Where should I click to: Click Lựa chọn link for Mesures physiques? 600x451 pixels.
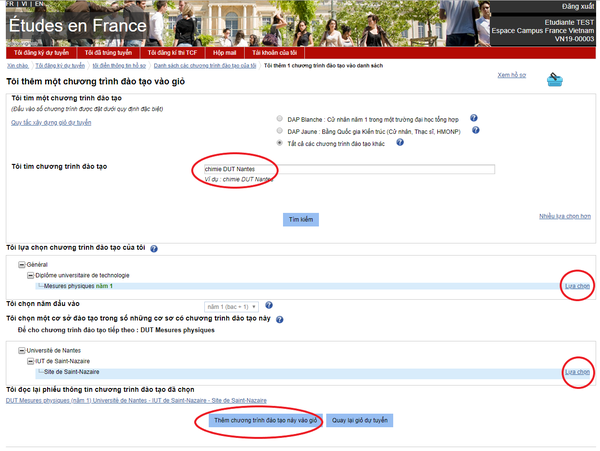(x=577, y=286)
